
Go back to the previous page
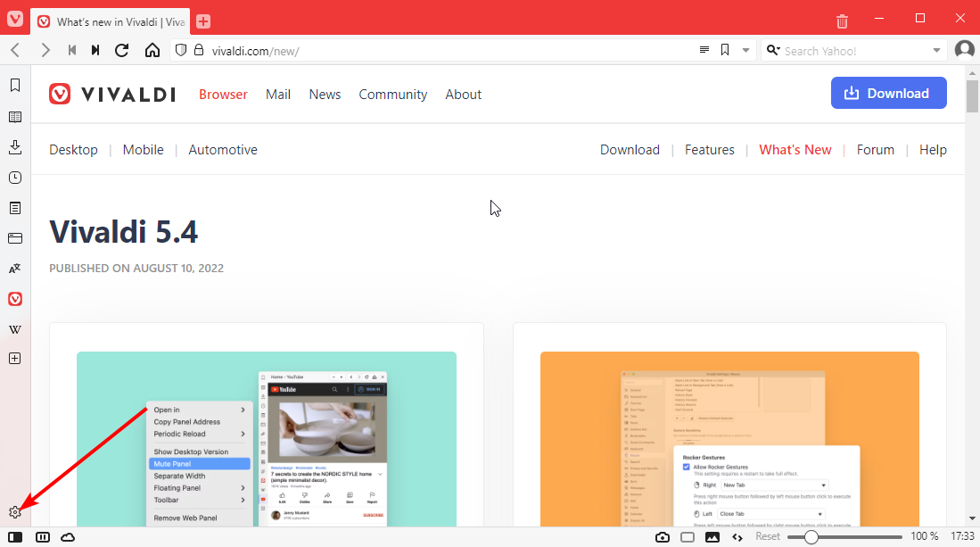tap(16, 50)
